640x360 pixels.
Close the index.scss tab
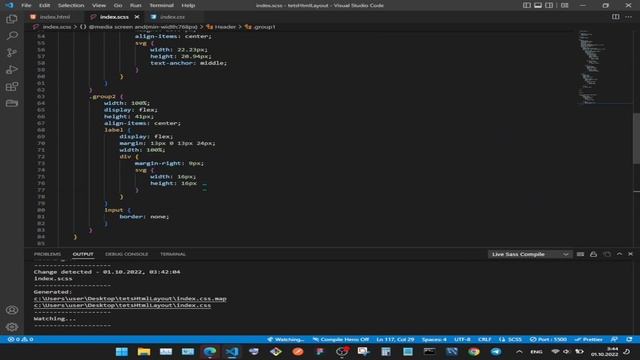(x=137, y=17)
